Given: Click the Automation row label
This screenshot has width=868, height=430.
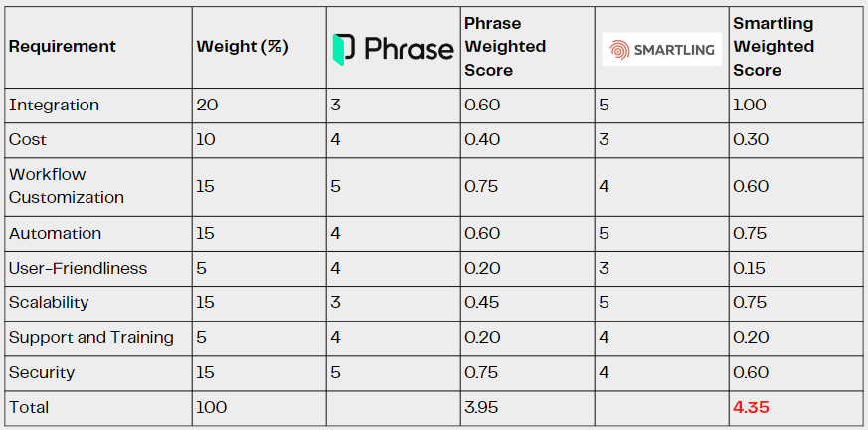Looking at the screenshot, I should tap(55, 234).
